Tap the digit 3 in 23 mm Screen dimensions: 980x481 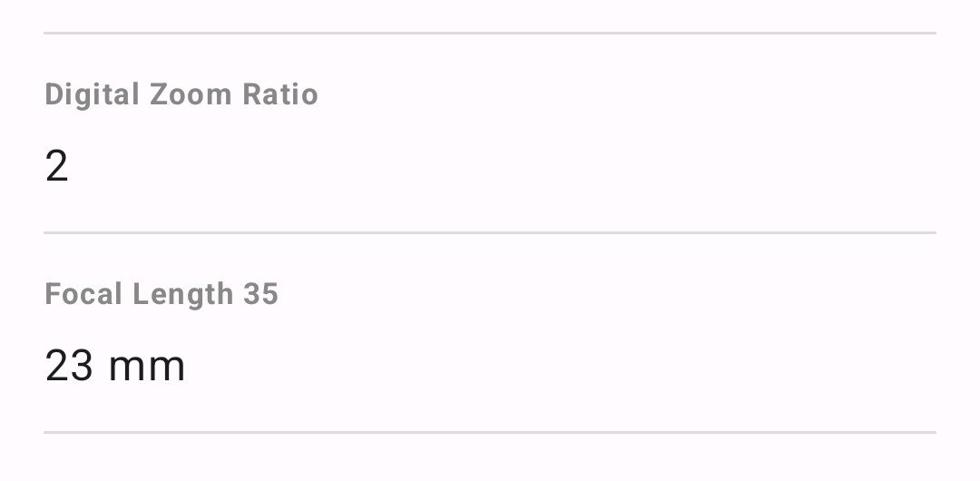(82, 366)
